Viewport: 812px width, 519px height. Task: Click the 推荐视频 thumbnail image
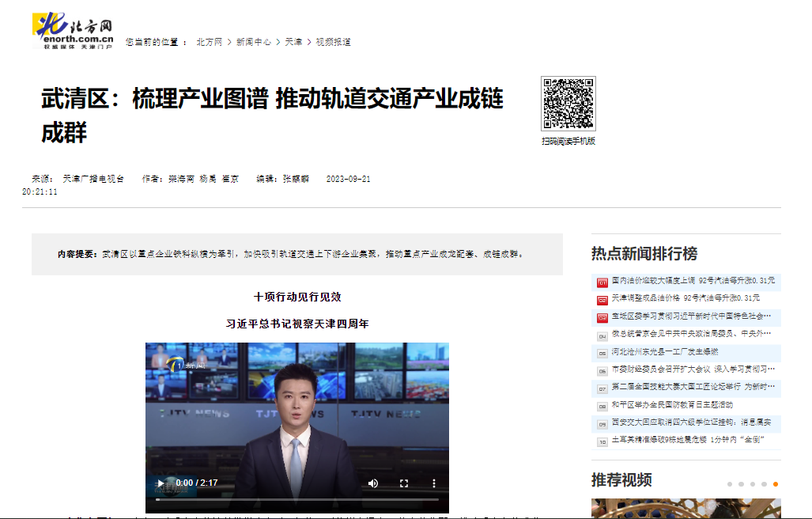685,511
